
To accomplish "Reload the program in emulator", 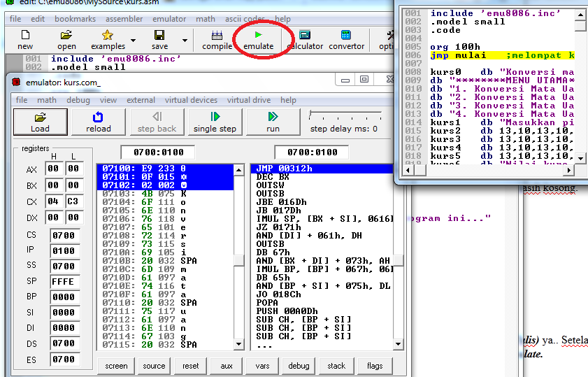I will pyautogui.click(x=99, y=122).
